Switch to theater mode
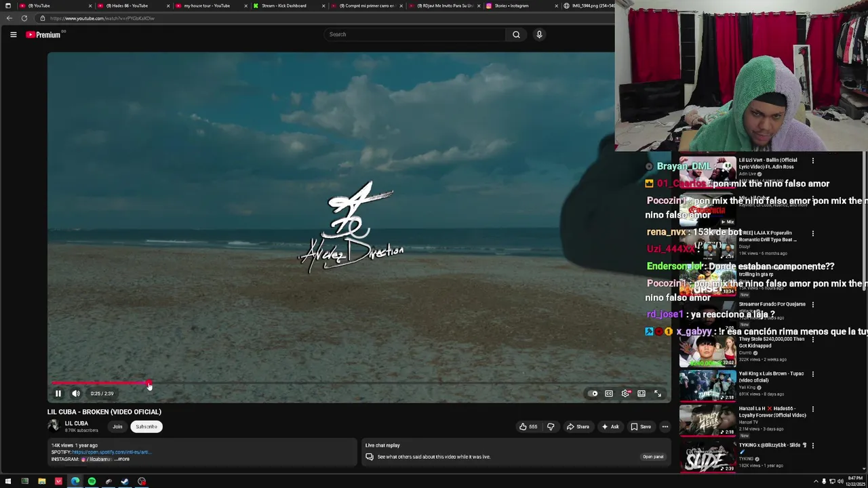This screenshot has height=488, width=868. (642, 393)
